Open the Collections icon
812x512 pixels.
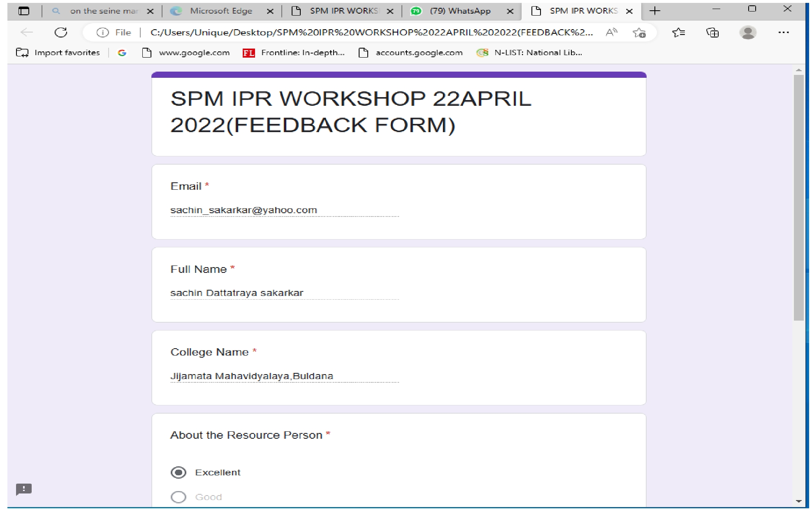(x=712, y=33)
